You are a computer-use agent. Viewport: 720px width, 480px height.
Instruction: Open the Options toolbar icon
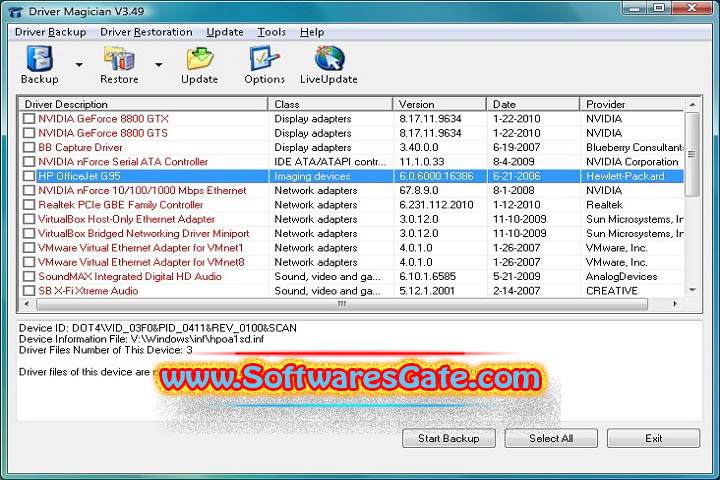[x=264, y=65]
